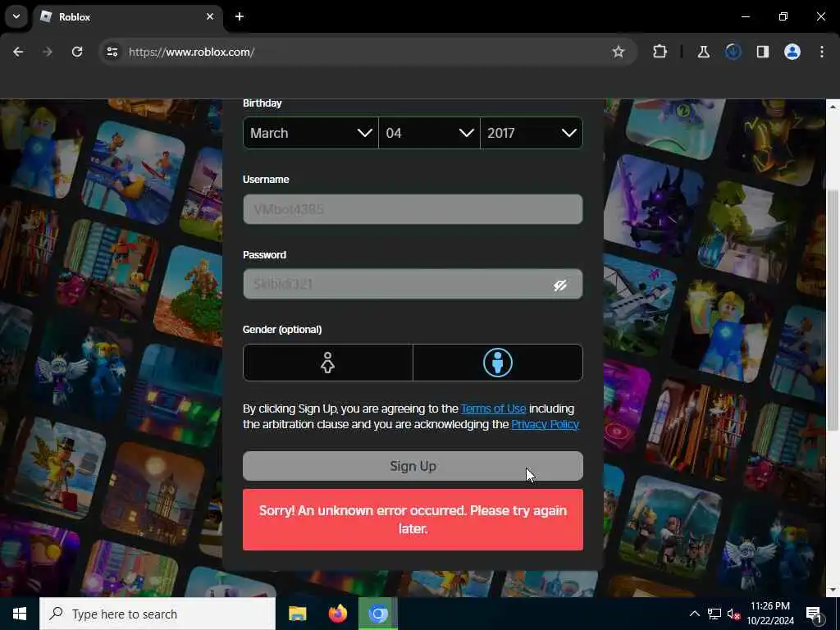Open the tab search dropdown arrow
840x630 pixels.
point(16,16)
